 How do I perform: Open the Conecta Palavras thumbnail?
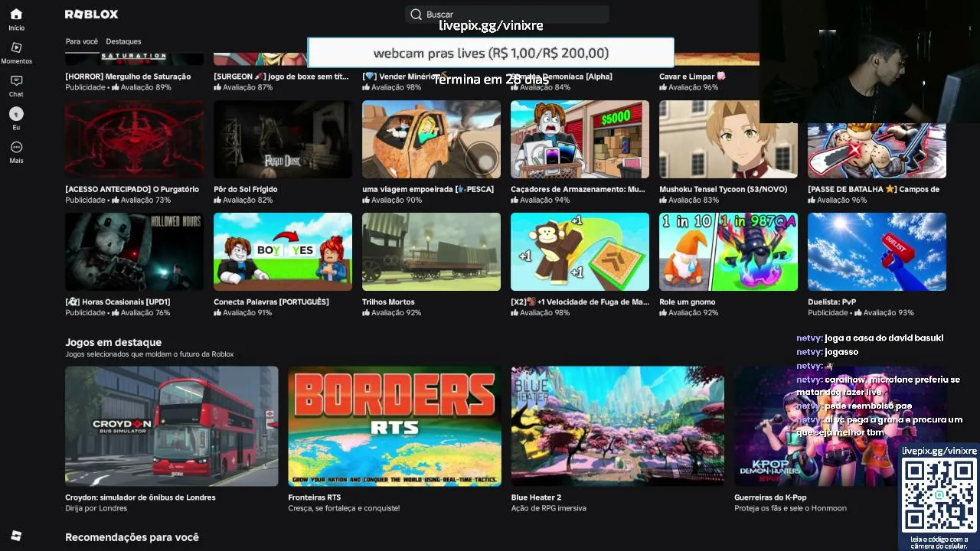point(283,252)
